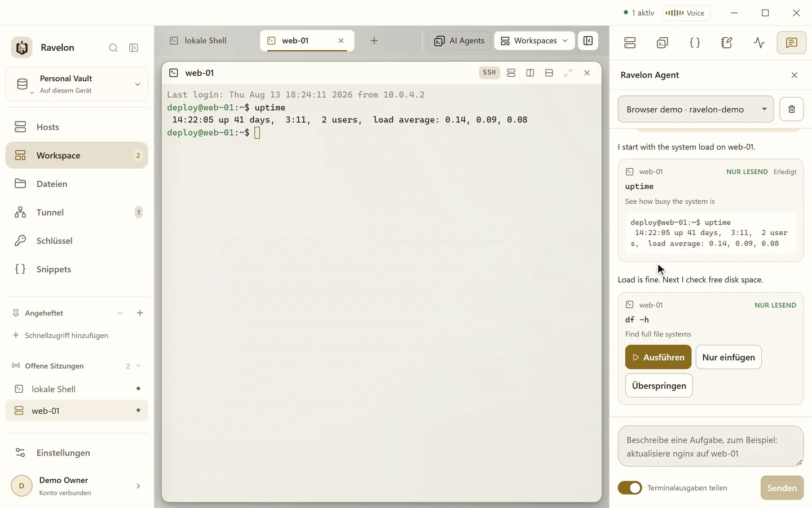Collapse the Offene Sitzungen section chevron
Image resolution: width=812 pixels, height=508 pixels.
[138, 366]
